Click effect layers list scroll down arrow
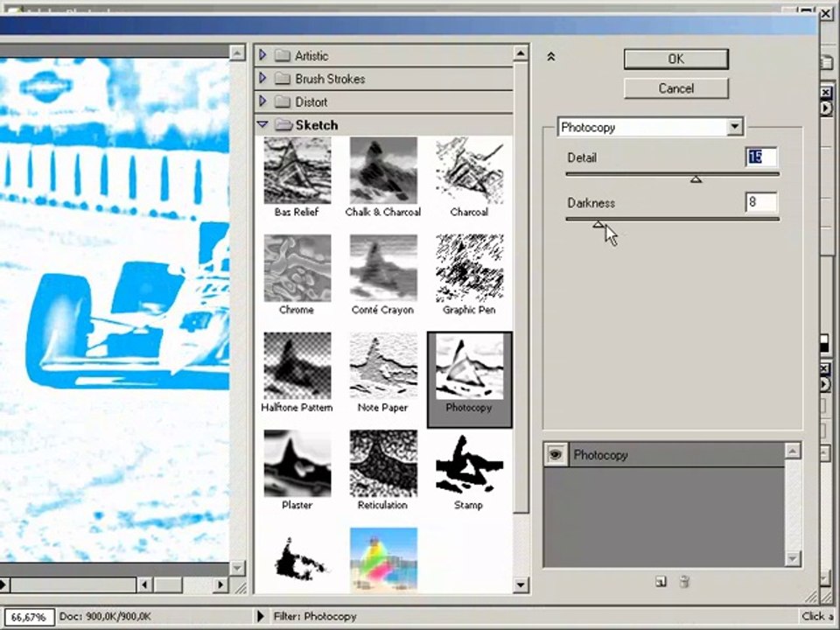This screenshot has width=840, height=630. 793,559
